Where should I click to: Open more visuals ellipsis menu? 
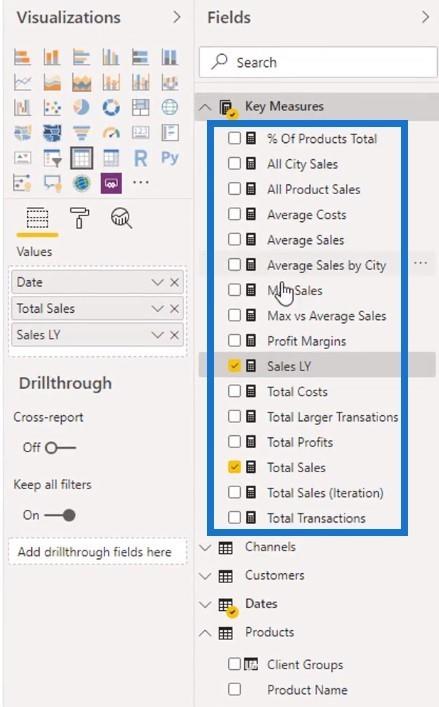141,183
